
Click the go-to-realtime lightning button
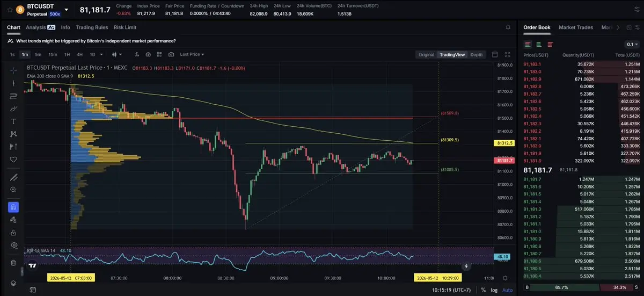click(466, 266)
